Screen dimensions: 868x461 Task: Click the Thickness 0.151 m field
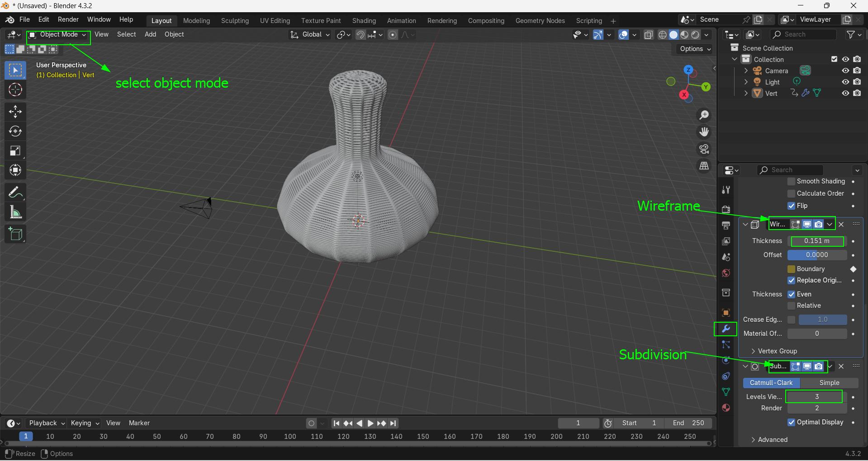[817, 241]
